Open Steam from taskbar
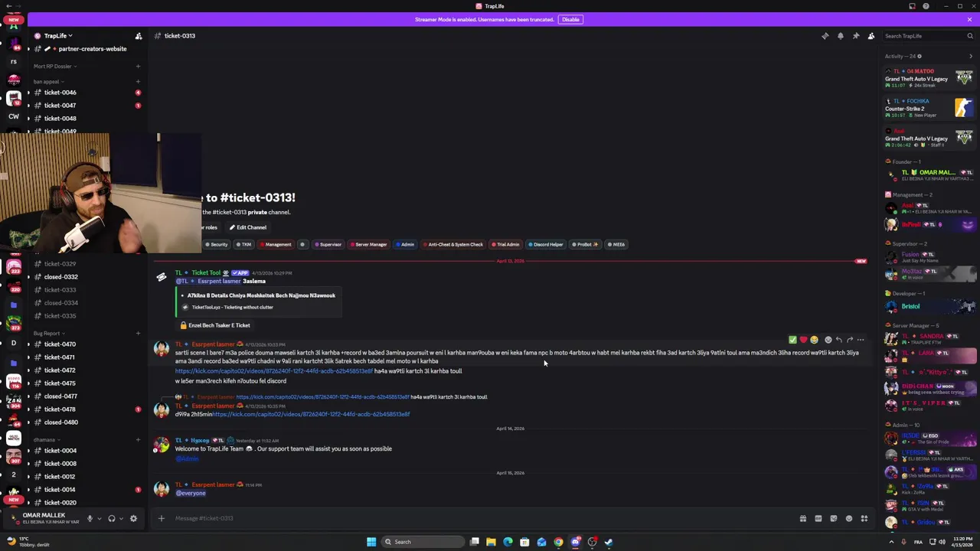Viewport: 980px width, 551px height. point(609,542)
